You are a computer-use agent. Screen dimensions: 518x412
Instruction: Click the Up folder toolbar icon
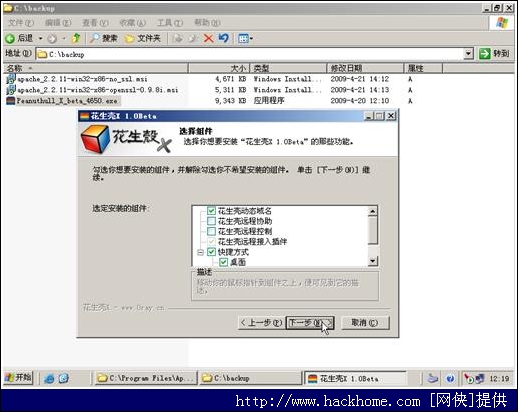[76, 38]
